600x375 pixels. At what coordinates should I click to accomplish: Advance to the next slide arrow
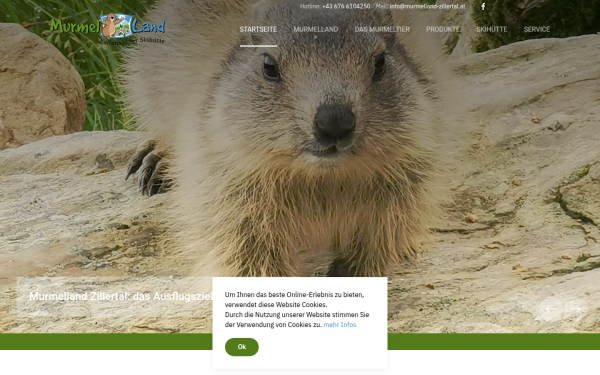tap(575, 308)
